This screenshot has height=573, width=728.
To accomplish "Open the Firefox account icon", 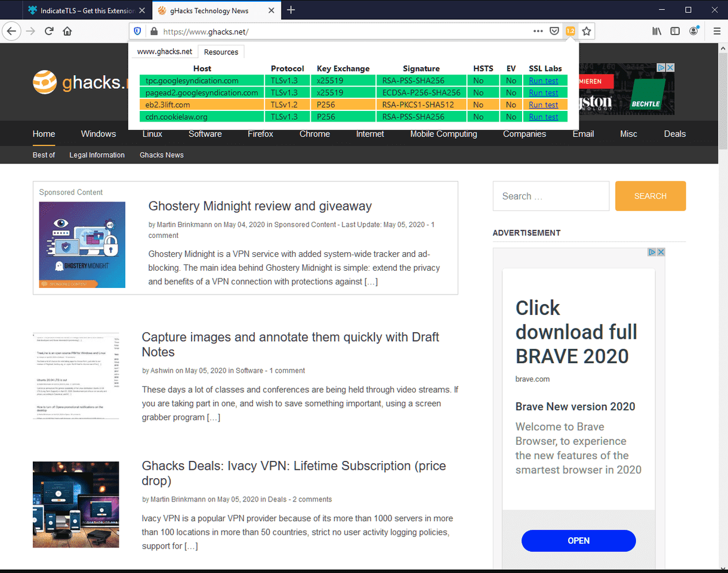I will click(x=694, y=31).
